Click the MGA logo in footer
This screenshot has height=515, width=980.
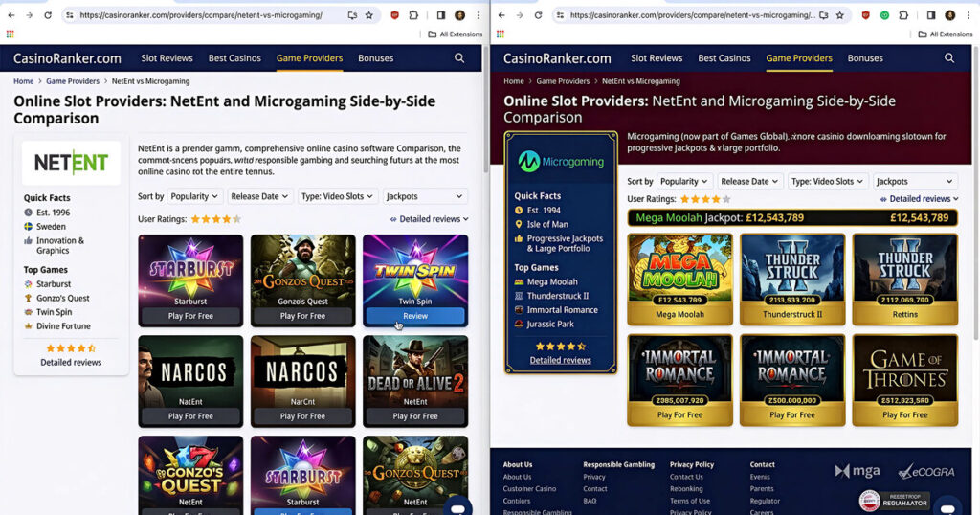tap(857, 471)
